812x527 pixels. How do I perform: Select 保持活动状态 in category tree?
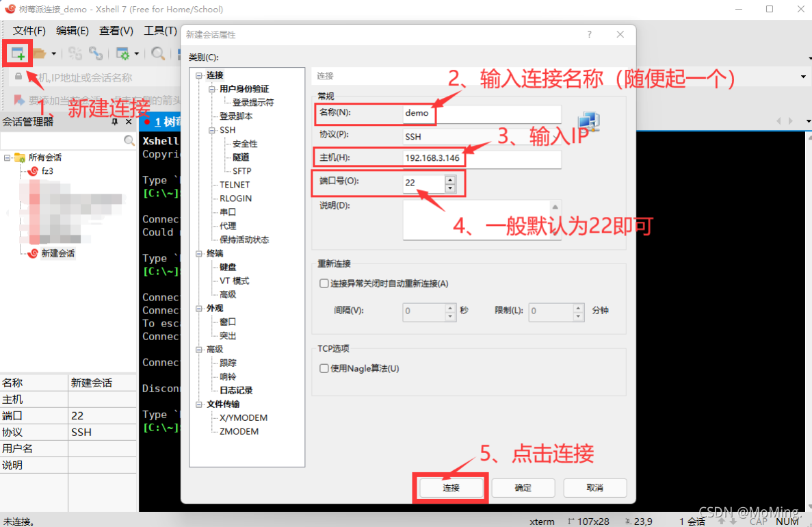[244, 240]
